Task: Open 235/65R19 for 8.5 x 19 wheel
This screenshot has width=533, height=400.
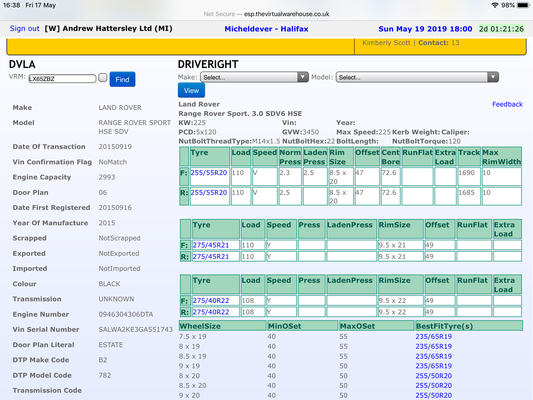Action: pyautogui.click(x=433, y=356)
